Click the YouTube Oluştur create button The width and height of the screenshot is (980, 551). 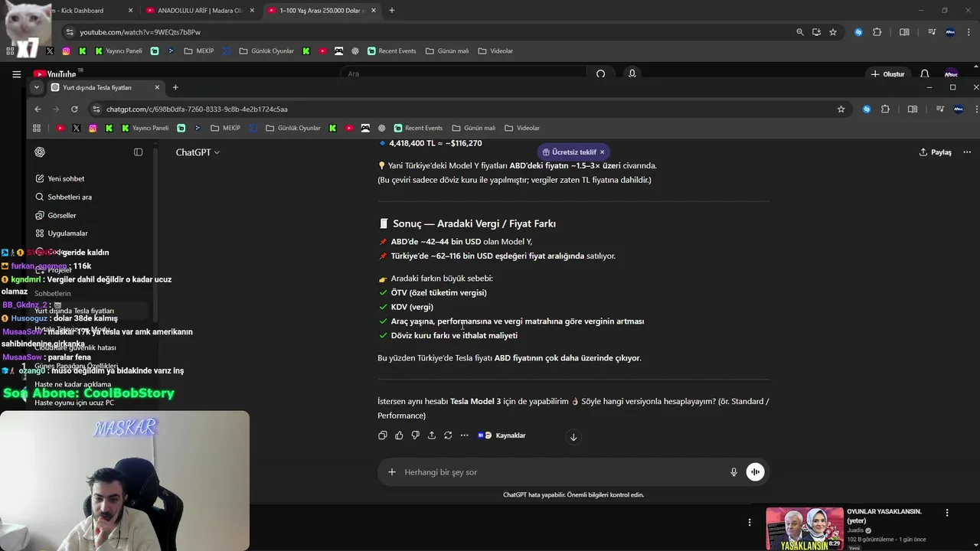tap(887, 74)
